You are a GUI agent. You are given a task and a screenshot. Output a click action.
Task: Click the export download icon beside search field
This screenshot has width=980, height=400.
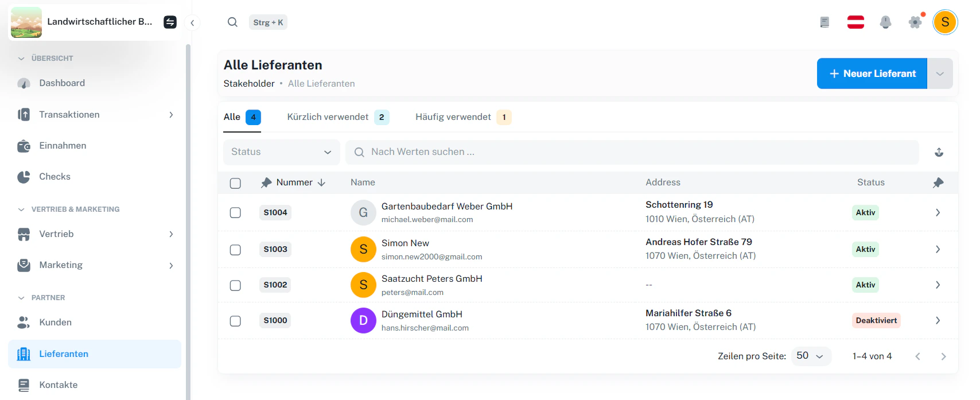(x=939, y=152)
